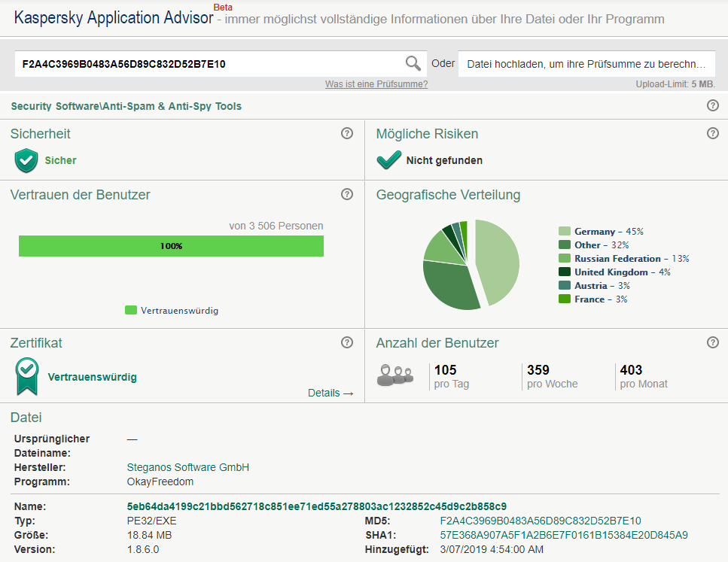Click 'von 3 506 Personen' text
This screenshot has height=562, width=728.
276,226
